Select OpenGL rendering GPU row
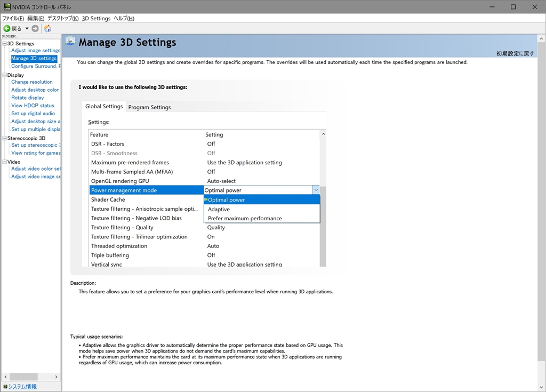The width and height of the screenshot is (546, 392). (x=204, y=181)
